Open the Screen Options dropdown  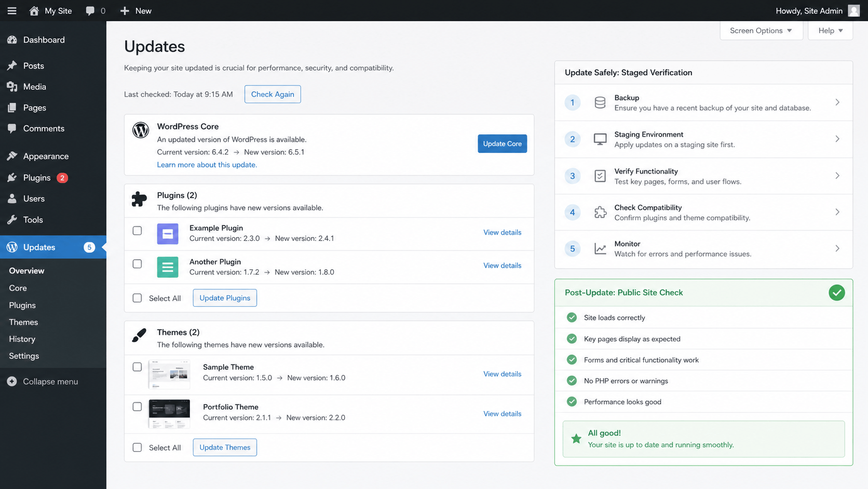click(x=761, y=31)
